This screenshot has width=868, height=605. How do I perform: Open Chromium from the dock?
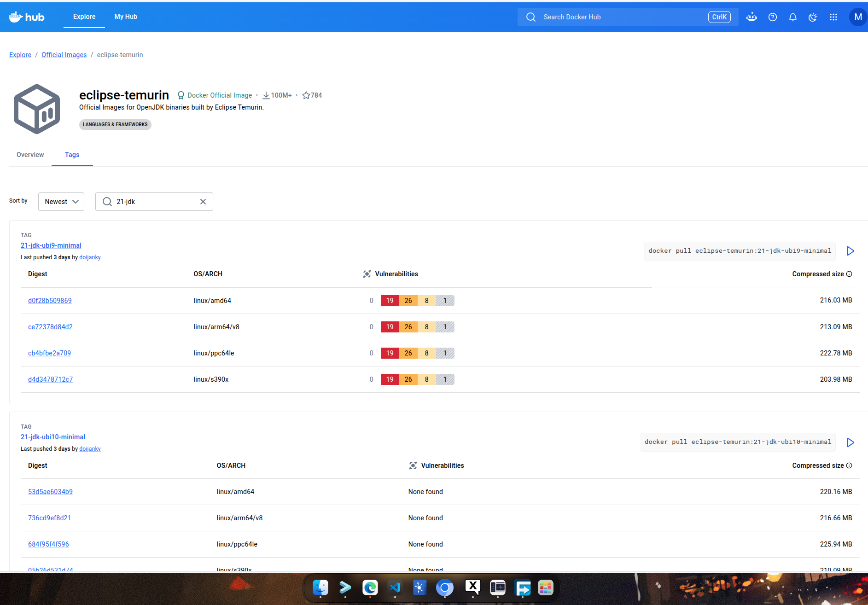[x=445, y=588]
